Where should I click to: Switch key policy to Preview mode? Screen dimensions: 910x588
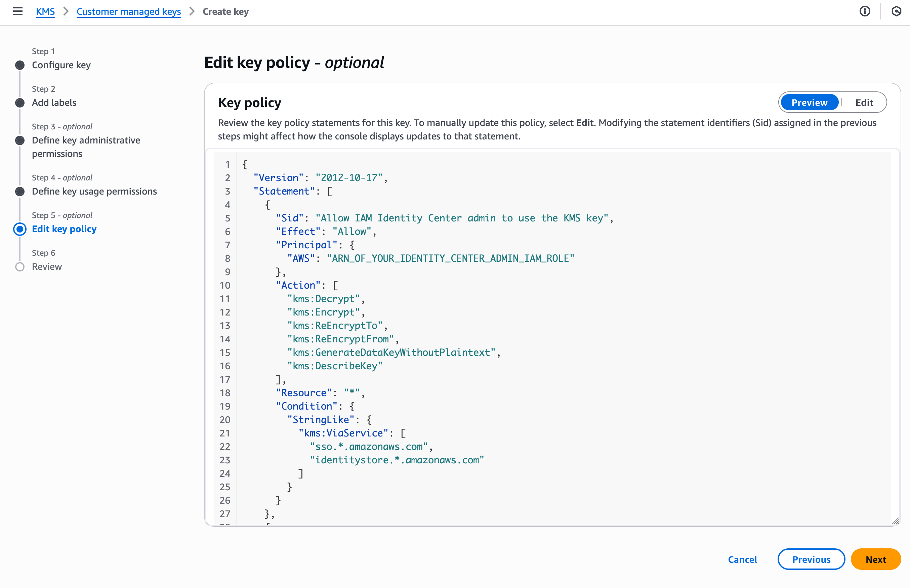809,102
